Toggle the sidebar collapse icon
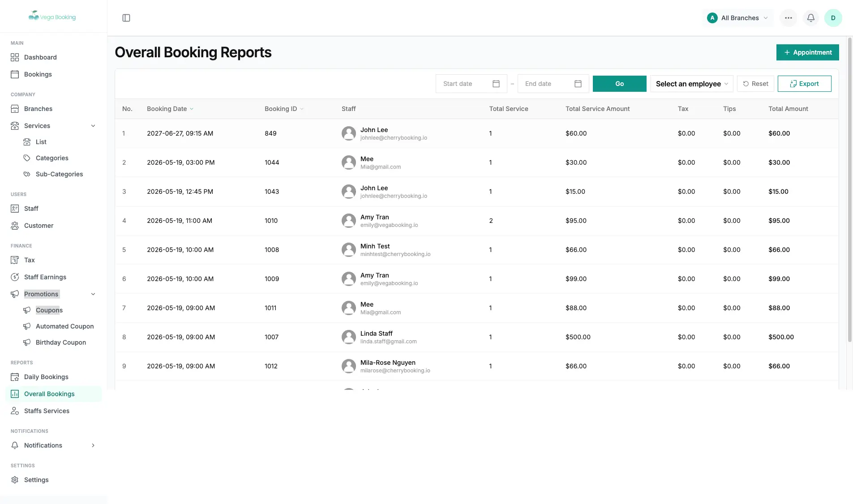Viewport: 853px width, 504px height. [126, 18]
